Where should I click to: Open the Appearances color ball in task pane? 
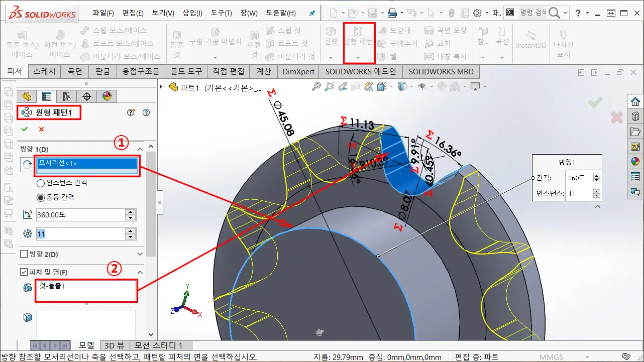636,162
